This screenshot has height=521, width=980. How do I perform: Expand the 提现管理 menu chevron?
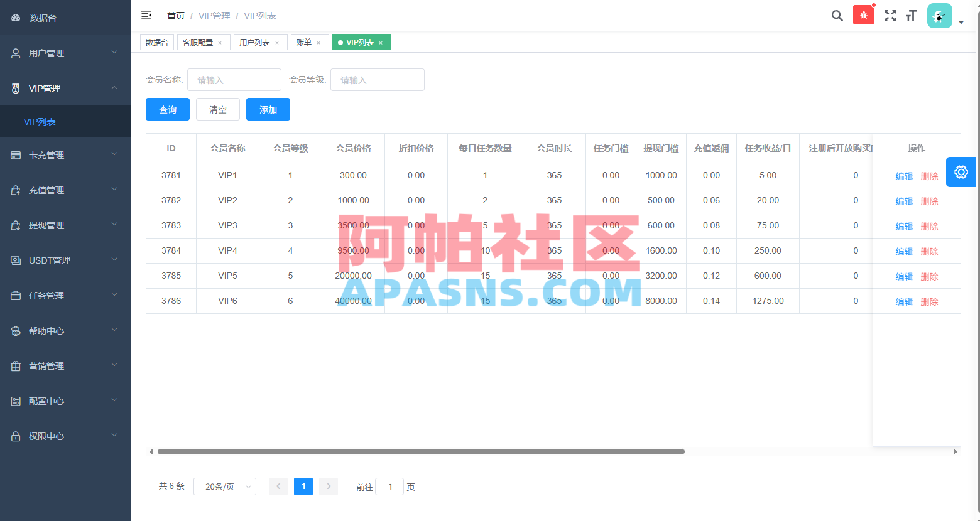click(114, 225)
